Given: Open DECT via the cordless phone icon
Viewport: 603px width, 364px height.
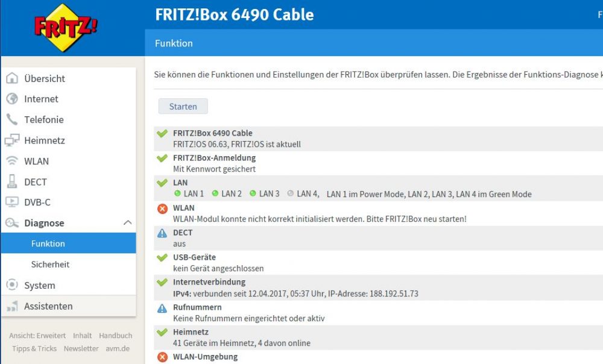Looking at the screenshot, I should 12,181.
